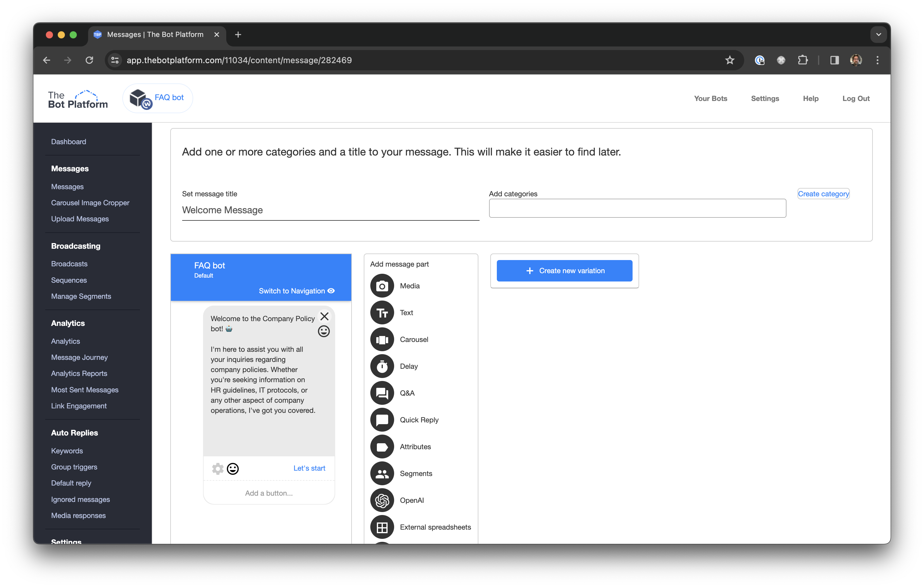
Task: Go to The Bot Platform logo home
Action: coord(78,99)
